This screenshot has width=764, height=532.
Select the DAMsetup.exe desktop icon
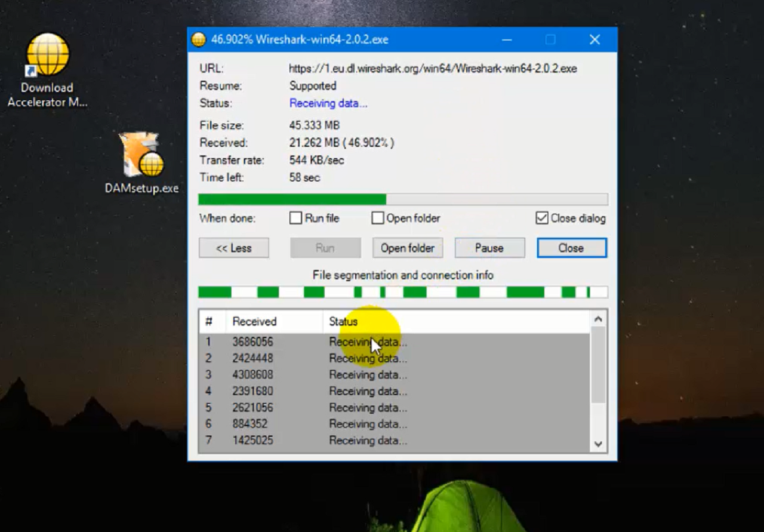(x=141, y=162)
